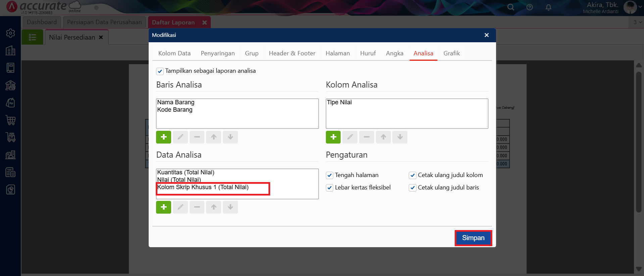Add a new Data Analisa entry
Image resolution: width=644 pixels, height=276 pixels.
pyautogui.click(x=163, y=207)
